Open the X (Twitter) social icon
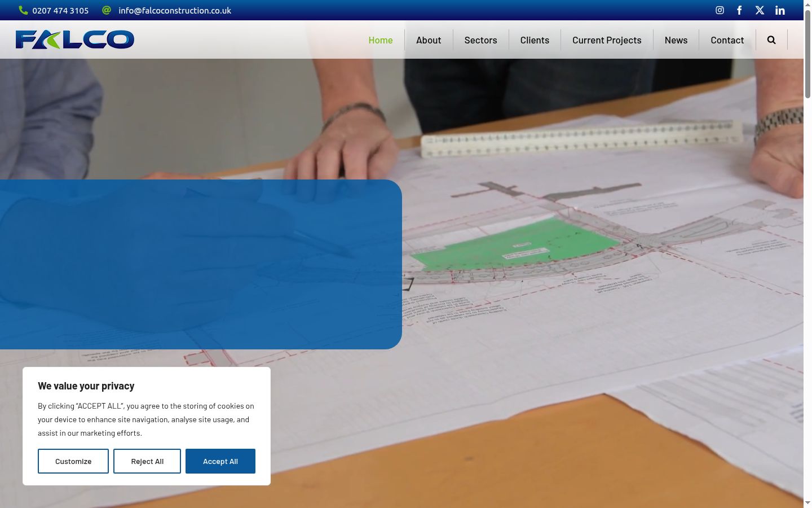Viewport: 812px width, 508px height. [760, 10]
